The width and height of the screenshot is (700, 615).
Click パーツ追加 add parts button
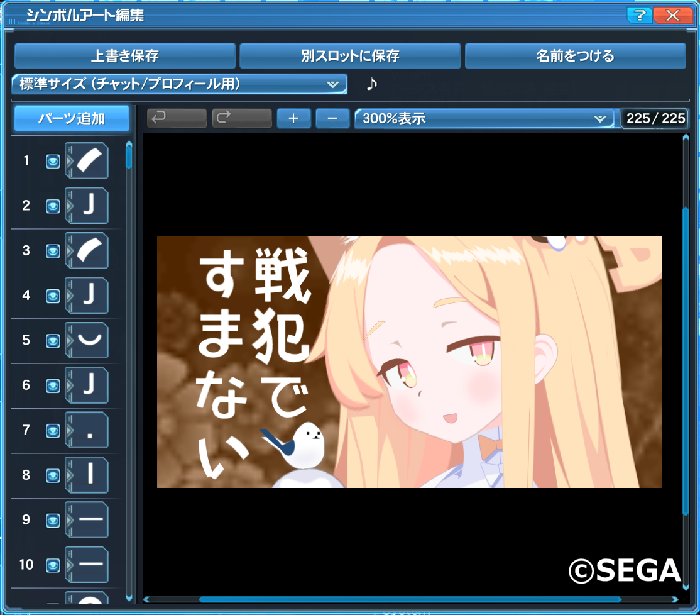point(72,118)
